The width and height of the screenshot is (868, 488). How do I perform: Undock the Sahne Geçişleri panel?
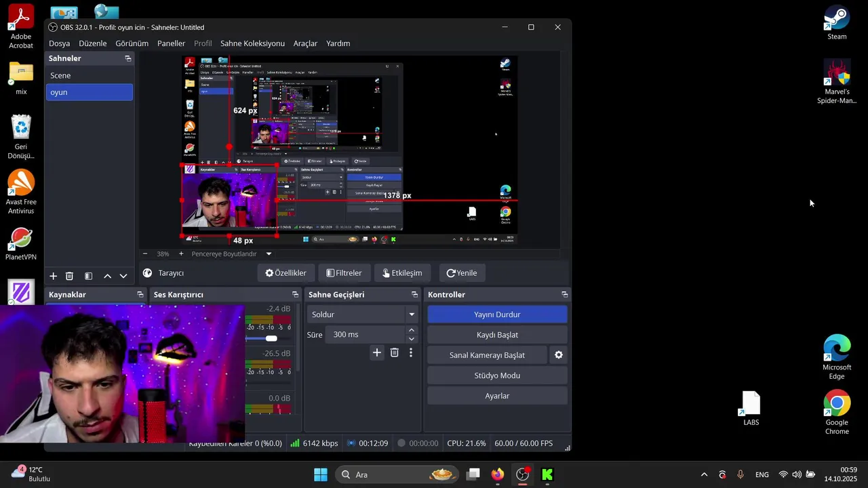point(414,295)
